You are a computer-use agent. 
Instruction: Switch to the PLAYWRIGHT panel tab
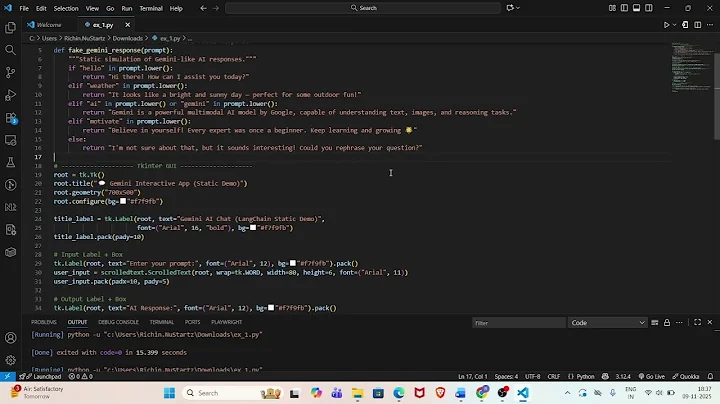pyautogui.click(x=226, y=322)
